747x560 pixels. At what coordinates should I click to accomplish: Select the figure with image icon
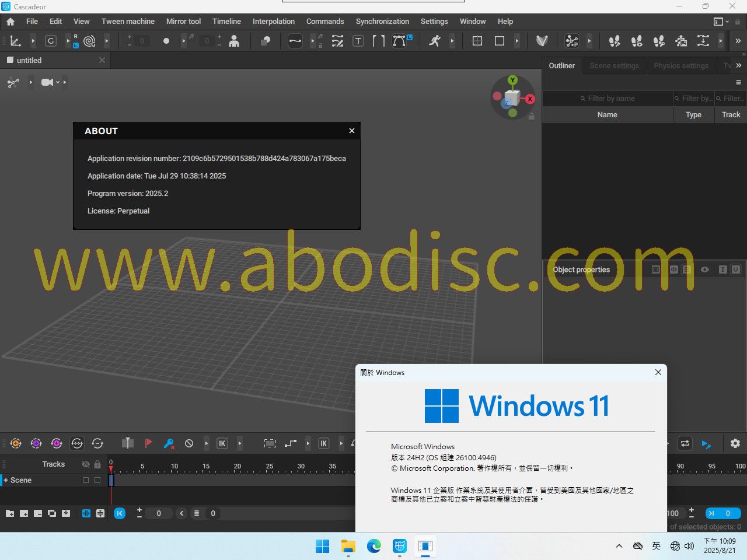tap(681, 41)
